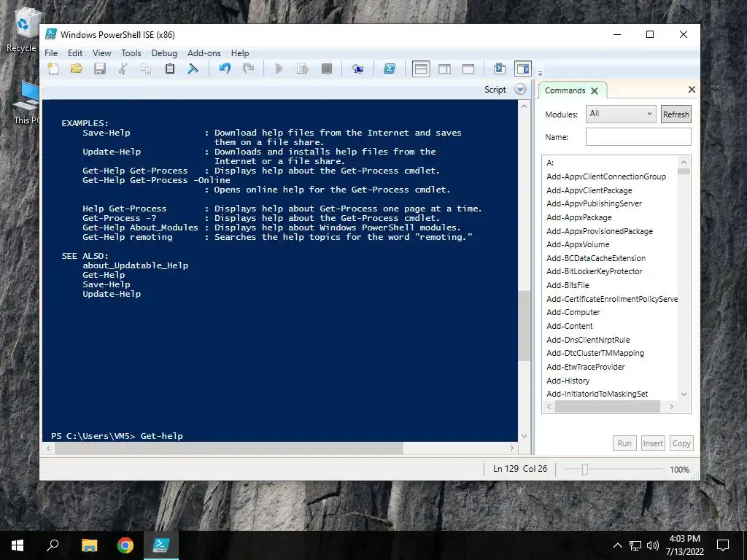Show Script Pane Top layout icon
Viewport: 747px width, 560px height.
pyautogui.click(x=421, y=69)
